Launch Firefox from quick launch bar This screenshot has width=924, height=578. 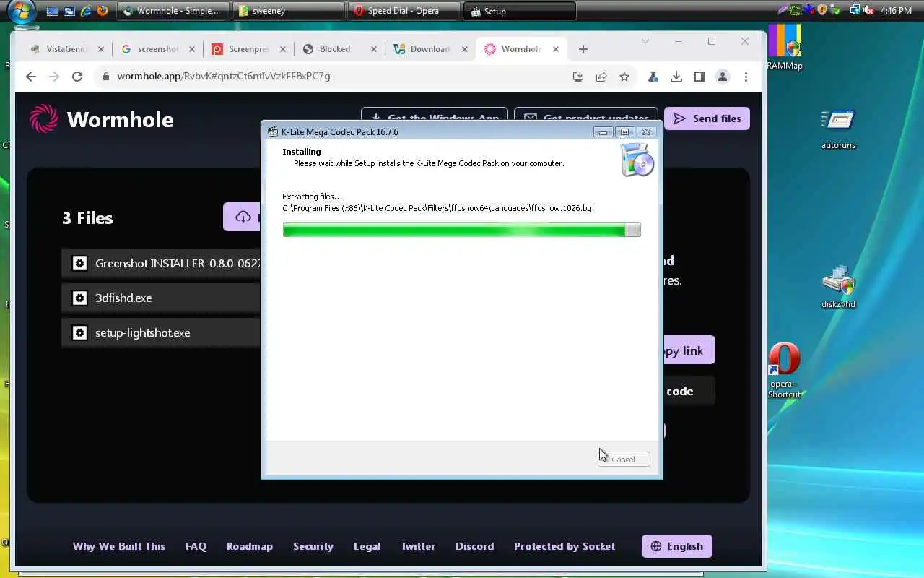coord(103,11)
